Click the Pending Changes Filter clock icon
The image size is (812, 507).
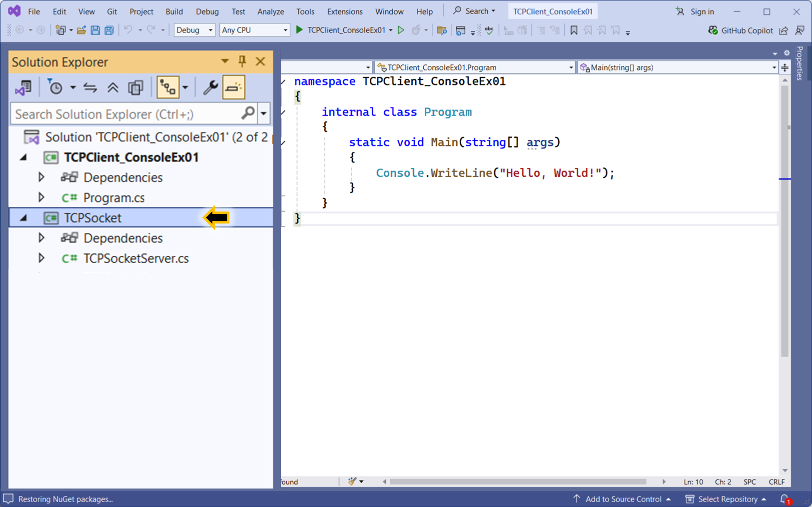point(55,88)
